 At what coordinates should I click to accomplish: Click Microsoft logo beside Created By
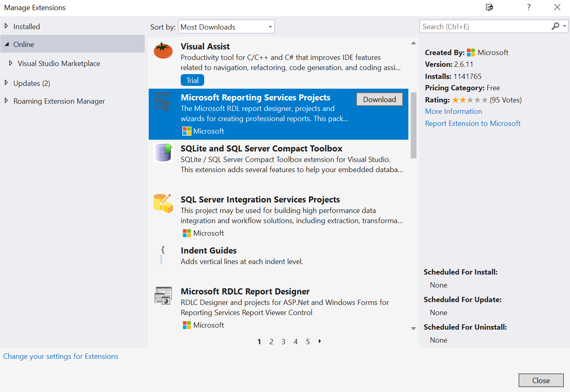coord(471,53)
